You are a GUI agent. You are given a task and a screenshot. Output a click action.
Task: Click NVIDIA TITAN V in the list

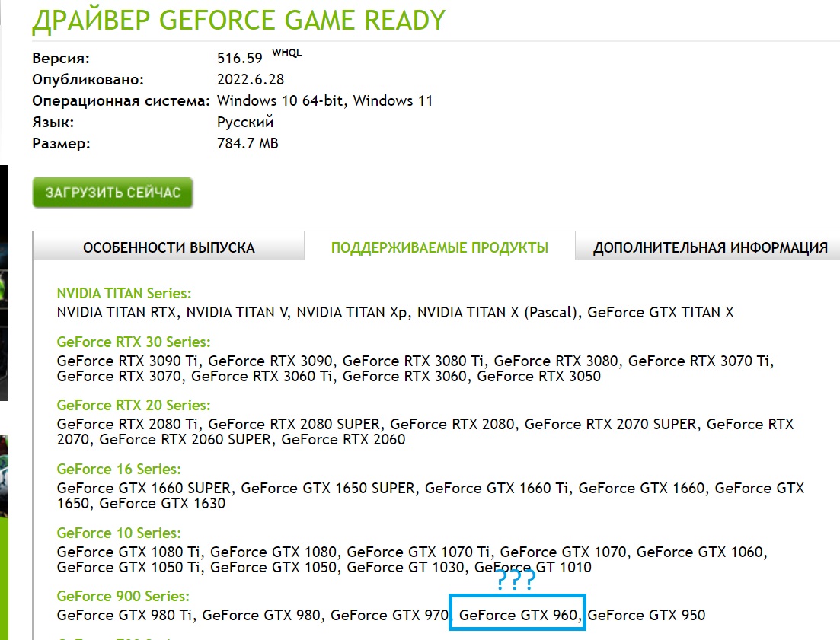coord(237,313)
